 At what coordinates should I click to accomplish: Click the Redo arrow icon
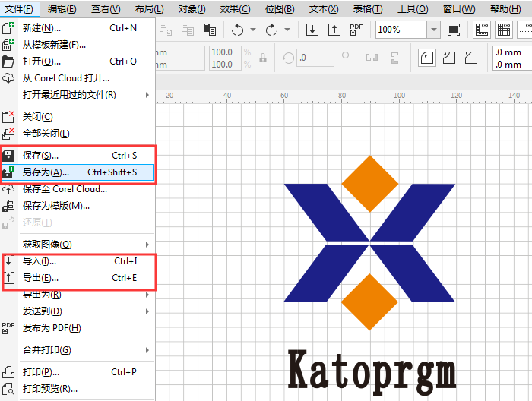click(x=271, y=30)
